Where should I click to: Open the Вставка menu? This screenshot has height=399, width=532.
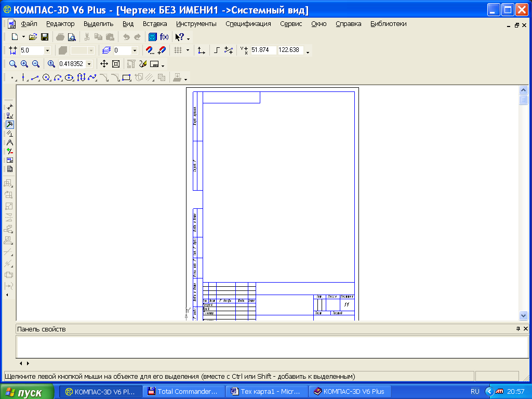[155, 24]
